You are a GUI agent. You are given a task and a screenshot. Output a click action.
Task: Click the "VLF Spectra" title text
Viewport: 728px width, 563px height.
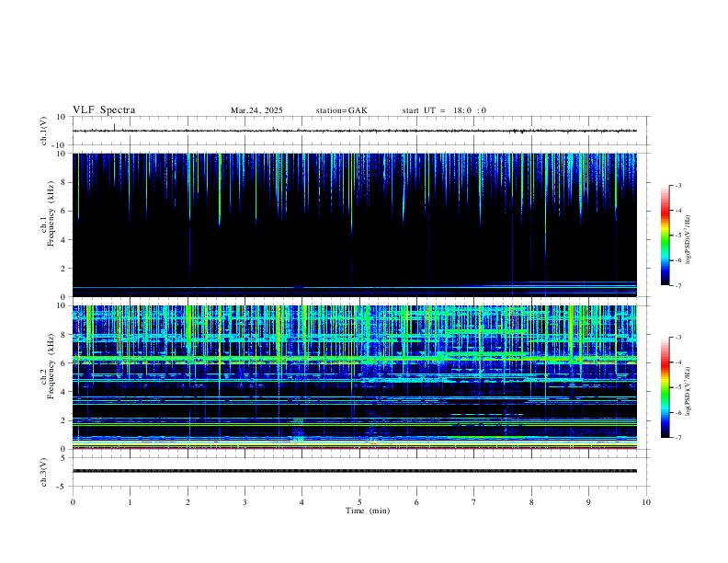104,110
